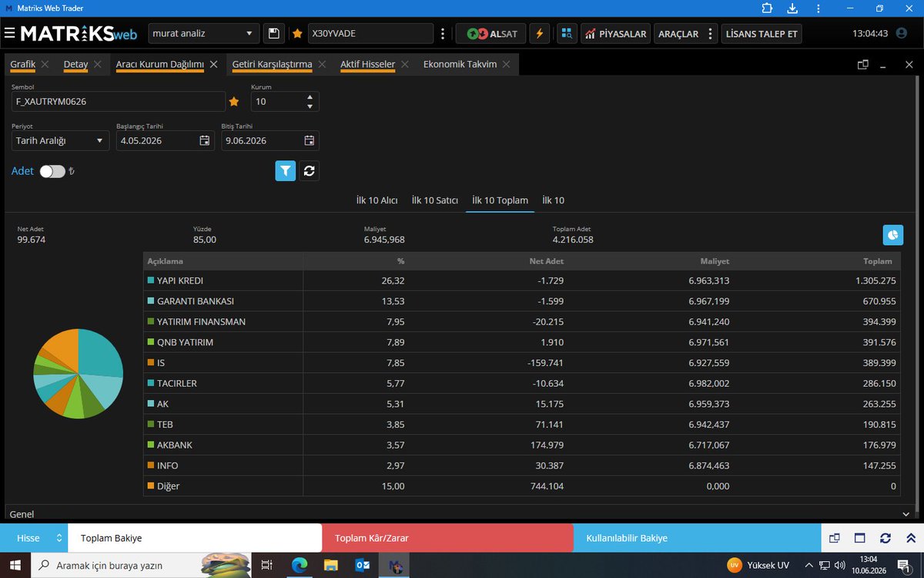Close the Aracı Kurum Dağılımı tab
The width and height of the screenshot is (924, 578).
click(213, 65)
